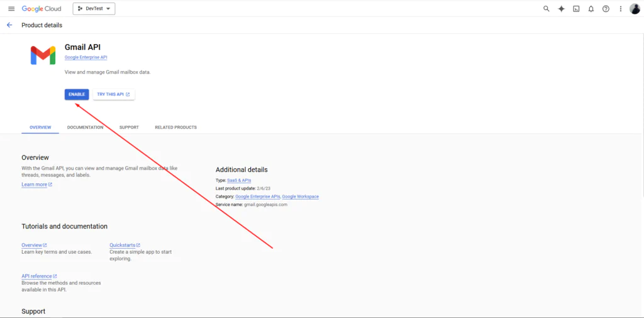
Task: Open the notifications bell
Action: pos(591,9)
